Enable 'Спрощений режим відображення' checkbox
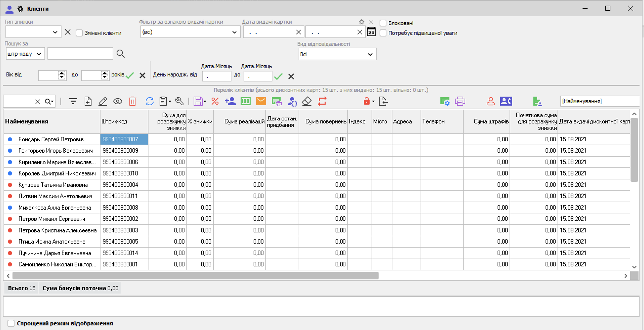Image resolution: width=644 pixels, height=330 pixels. pos(11,323)
